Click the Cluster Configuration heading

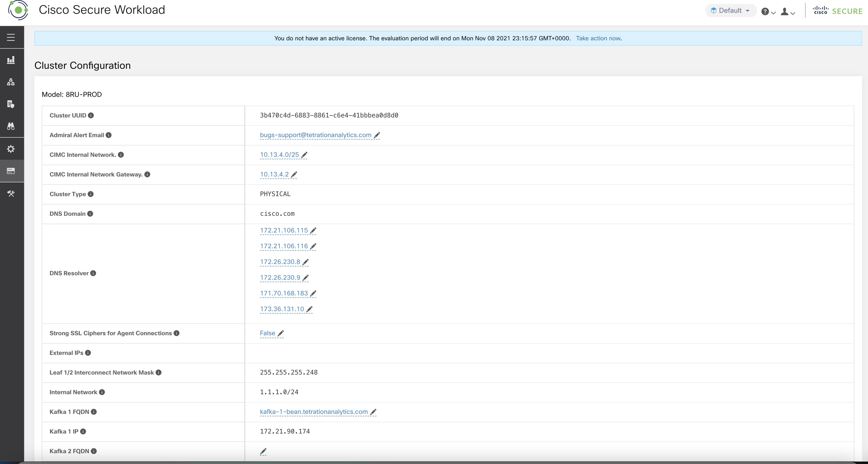pos(83,65)
